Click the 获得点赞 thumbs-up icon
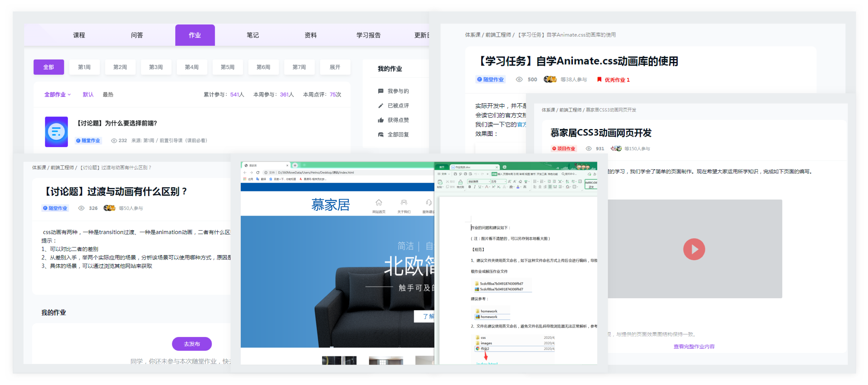This screenshot has width=868, height=385. pos(381,120)
